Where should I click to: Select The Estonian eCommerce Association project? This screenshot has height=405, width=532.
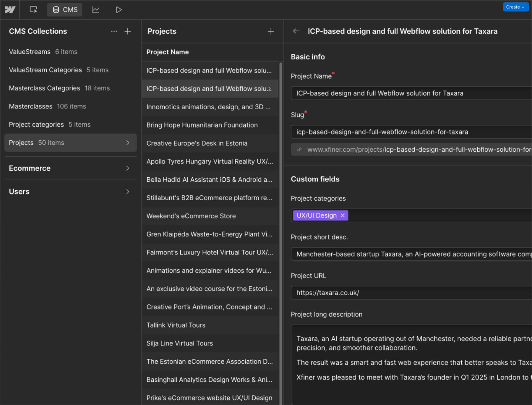tap(210, 361)
